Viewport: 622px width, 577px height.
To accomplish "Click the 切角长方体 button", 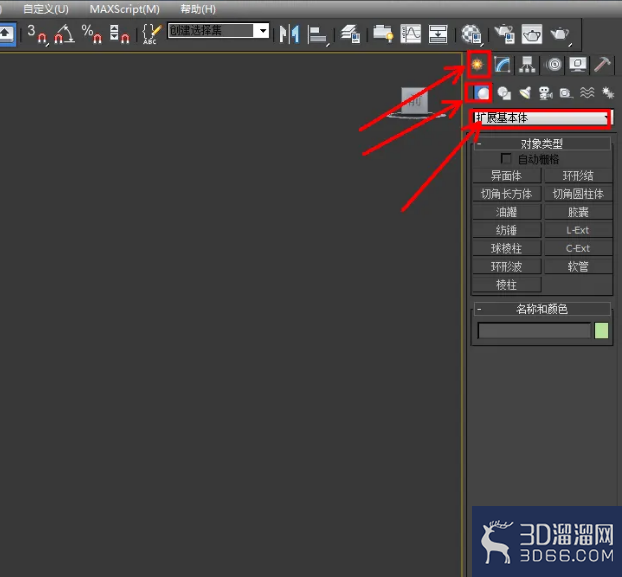I will click(x=507, y=194).
